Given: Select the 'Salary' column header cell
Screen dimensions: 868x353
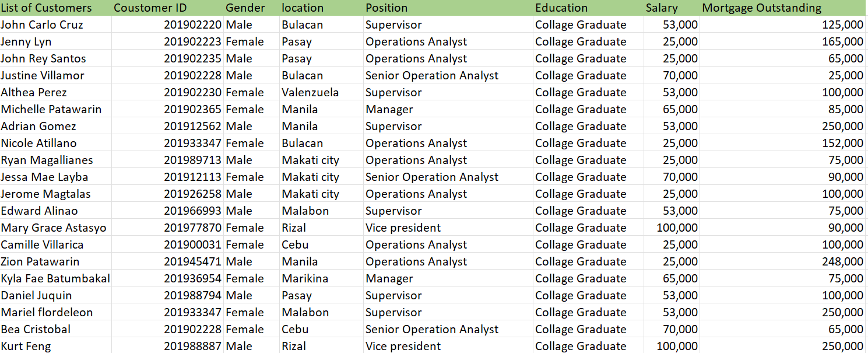Looking at the screenshot, I should tap(672, 8).
